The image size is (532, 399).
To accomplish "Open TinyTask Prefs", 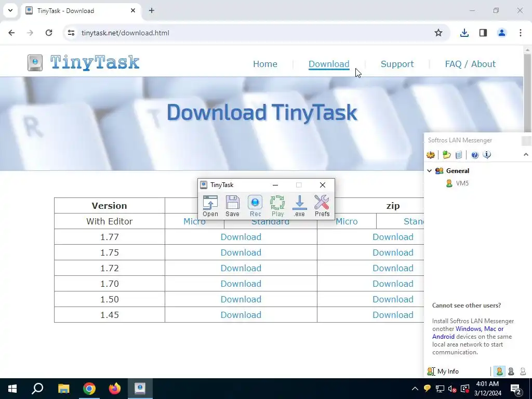I will coord(322,206).
